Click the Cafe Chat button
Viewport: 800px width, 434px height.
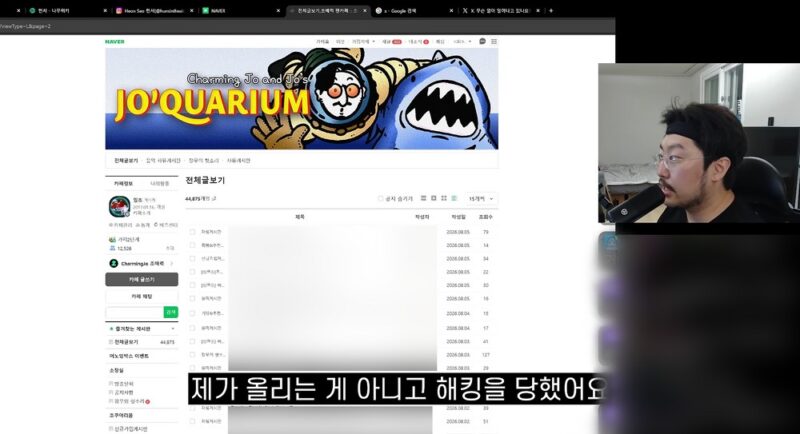142,296
